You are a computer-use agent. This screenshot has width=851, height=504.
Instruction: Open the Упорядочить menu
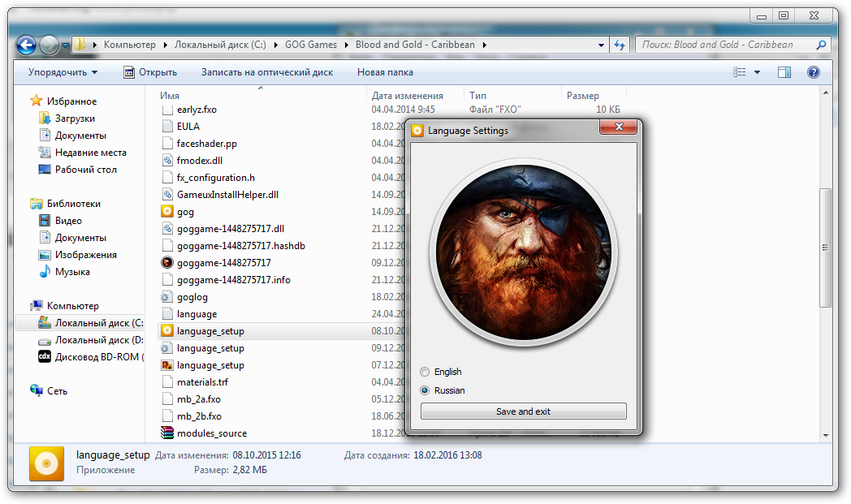(63, 72)
